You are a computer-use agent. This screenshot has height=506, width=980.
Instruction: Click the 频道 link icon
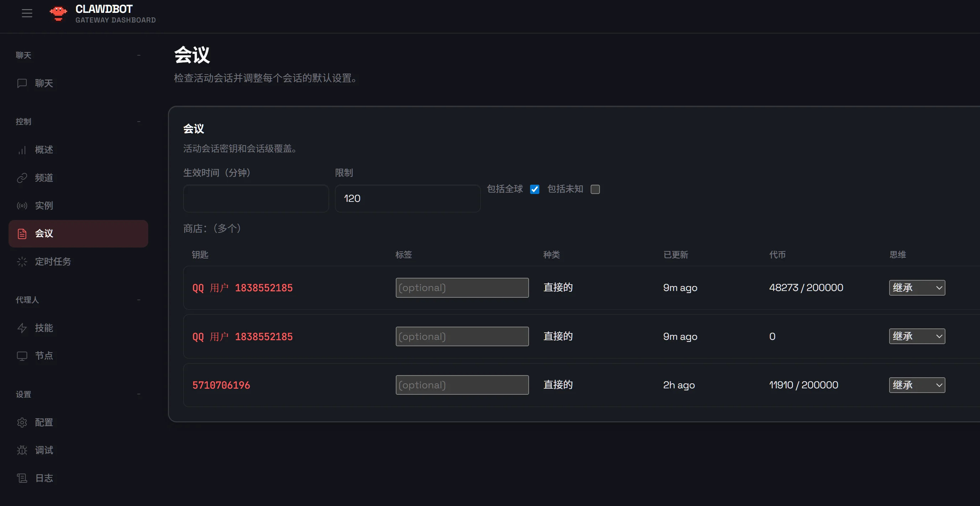tap(22, 178)
